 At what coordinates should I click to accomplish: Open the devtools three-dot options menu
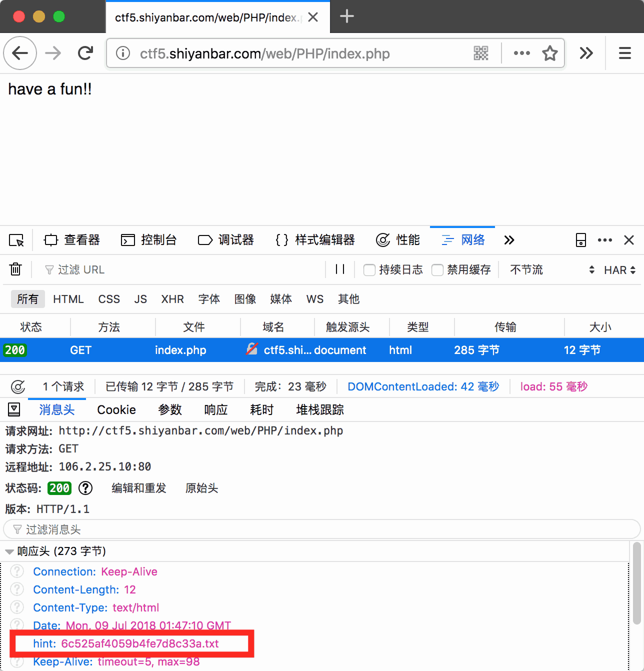pyautogui.click(x=605, y=240)
